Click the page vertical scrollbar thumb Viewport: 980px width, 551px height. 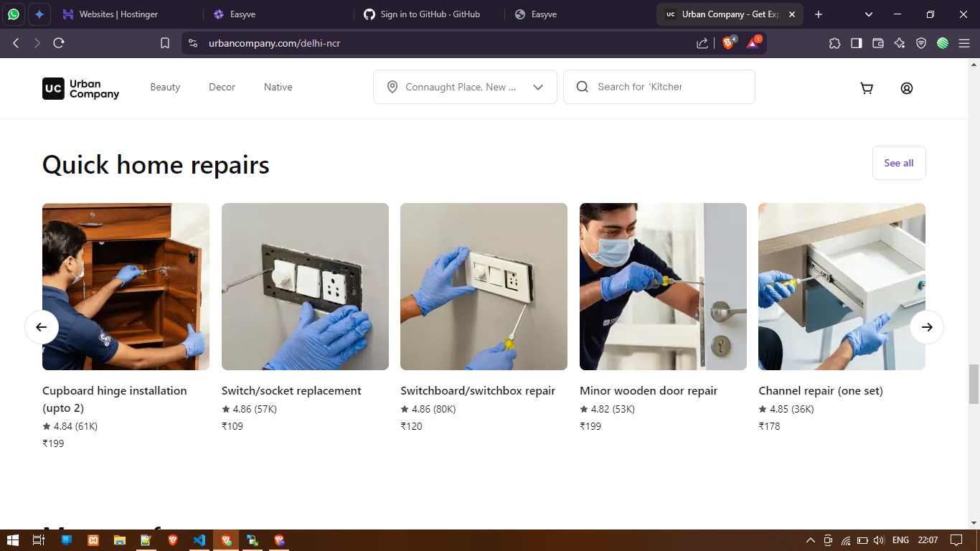974,384
